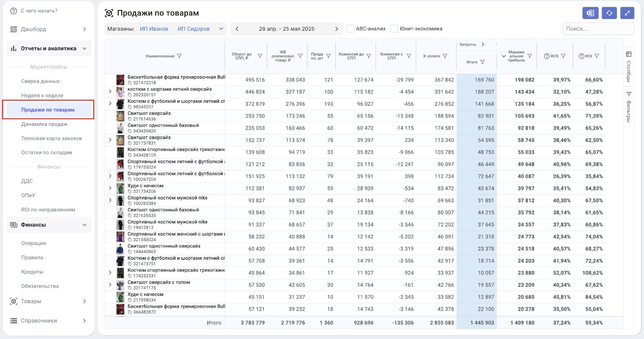Collapse the Отчеты и аналитика section

85,49
